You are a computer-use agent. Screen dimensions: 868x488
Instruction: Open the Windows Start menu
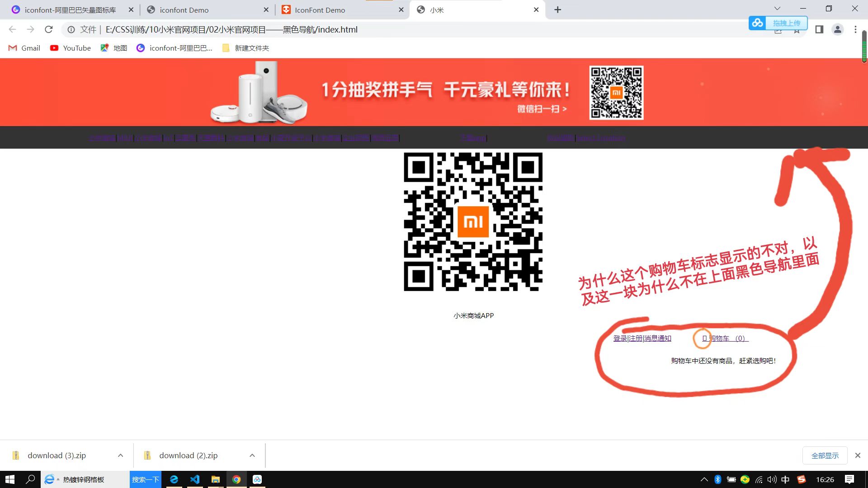10,479
